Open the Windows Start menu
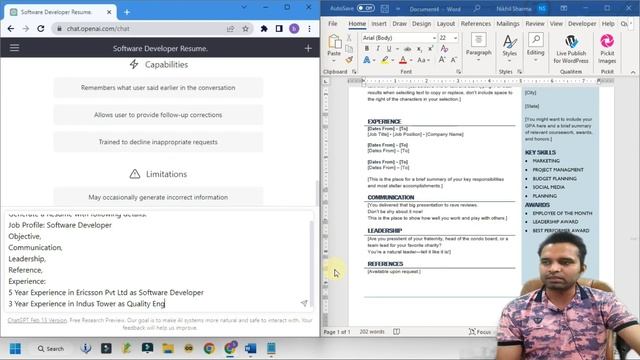 pyautogui.click(x=16, y=349)
